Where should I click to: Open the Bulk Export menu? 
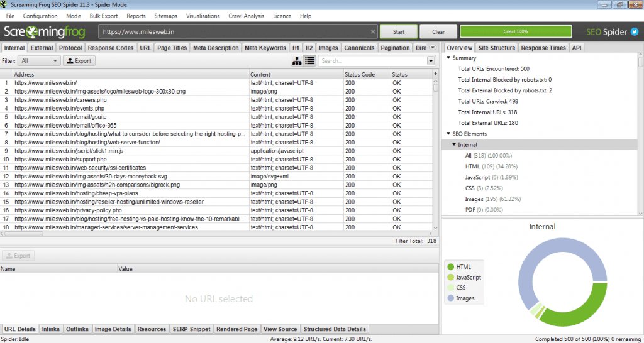point(104,16)
